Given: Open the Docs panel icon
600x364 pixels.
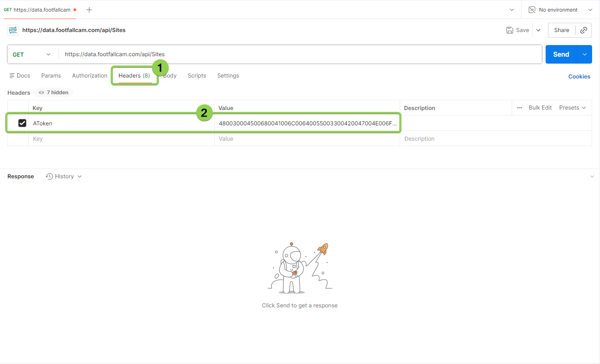Looking at the screenshot, I should point(12,76).
